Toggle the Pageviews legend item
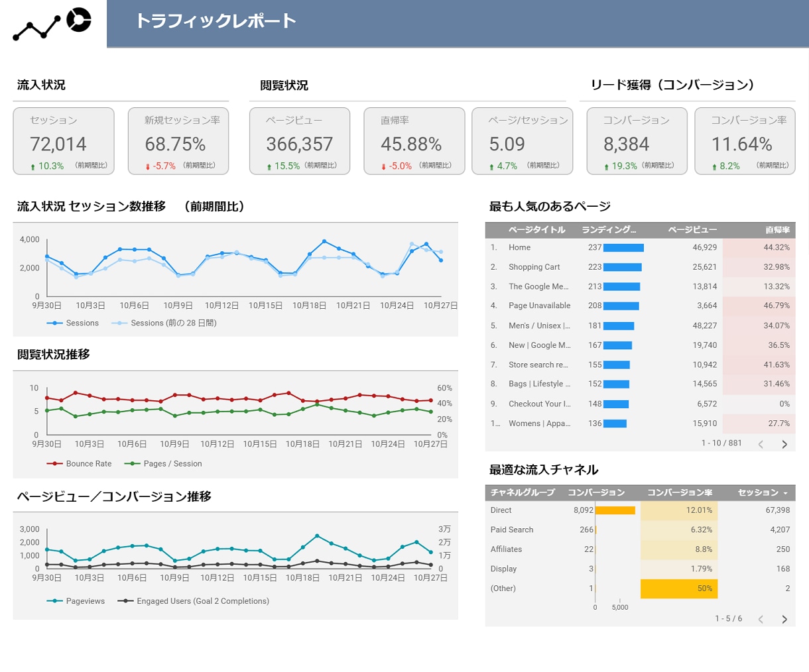The image size is (809, 672). click(x=76, y=601)
